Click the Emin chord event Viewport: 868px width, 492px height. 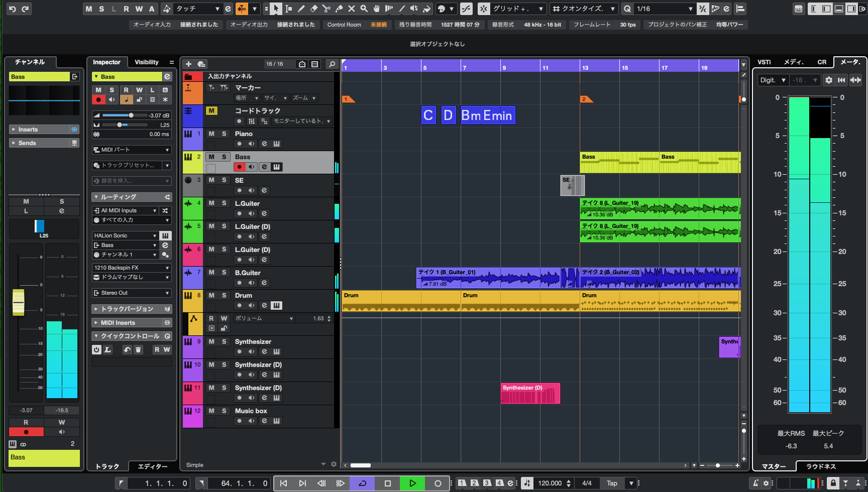[497, 115]
